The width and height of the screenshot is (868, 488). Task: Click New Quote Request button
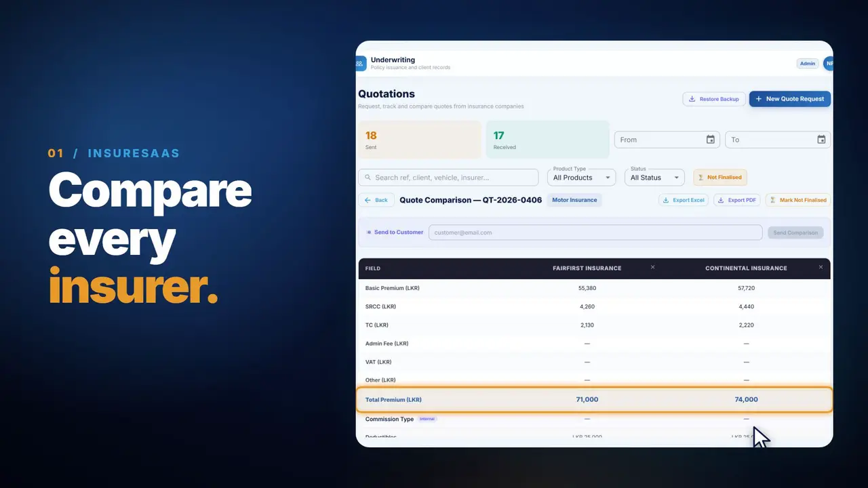click(x=789, y=99)
